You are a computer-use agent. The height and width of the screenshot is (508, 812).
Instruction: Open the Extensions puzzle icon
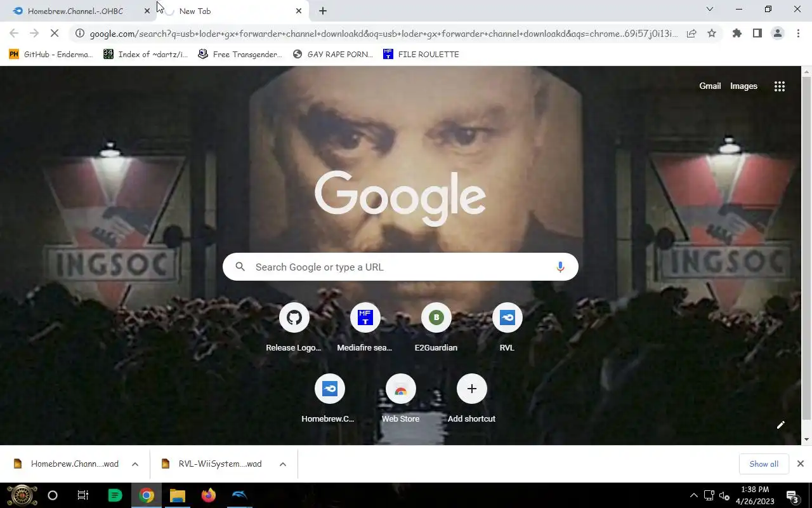pos(737,33)
